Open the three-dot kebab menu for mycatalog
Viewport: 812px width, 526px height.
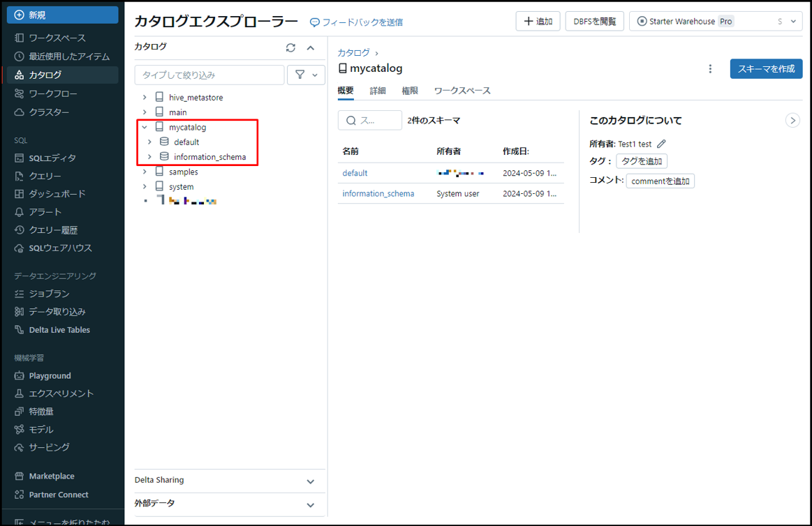(710, 69)
